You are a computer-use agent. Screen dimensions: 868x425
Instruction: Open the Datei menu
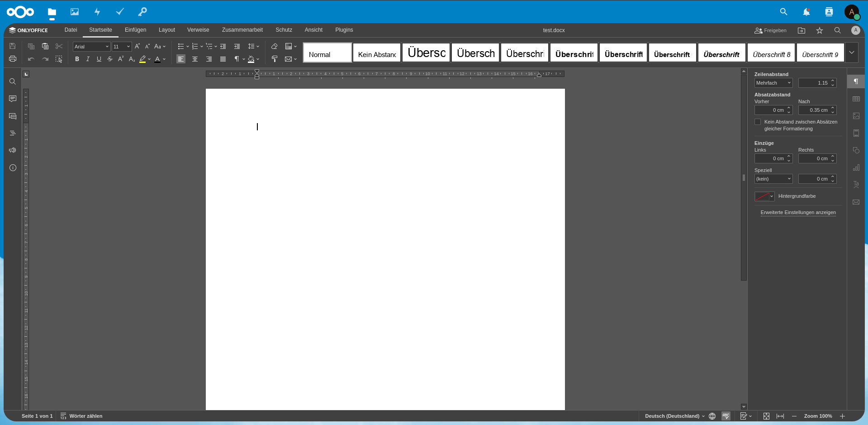click(x=71, y=30)
